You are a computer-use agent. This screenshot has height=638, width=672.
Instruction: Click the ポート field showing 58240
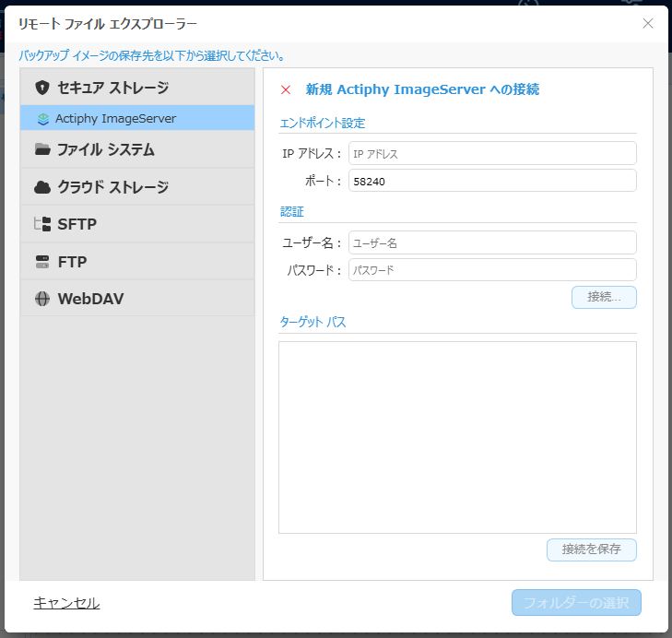click(492, 181)
